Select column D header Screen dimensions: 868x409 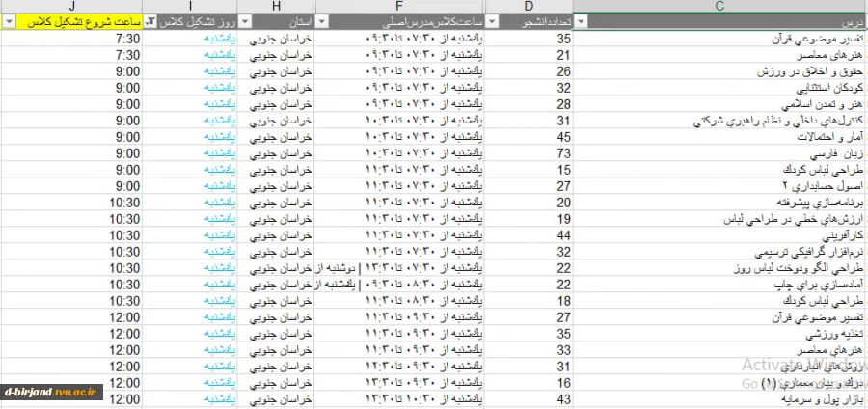tap(529, 7)
